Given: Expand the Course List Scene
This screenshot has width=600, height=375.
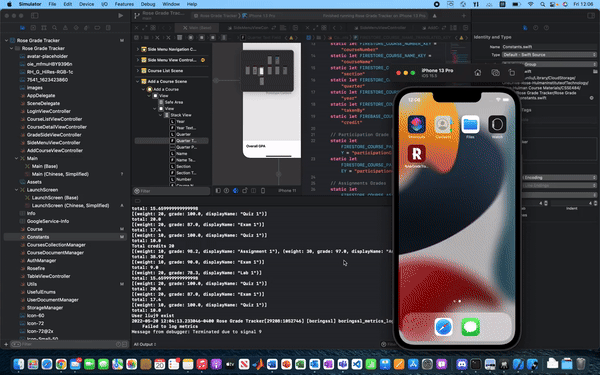Looking at the screenshot, I should coord(138,71).
